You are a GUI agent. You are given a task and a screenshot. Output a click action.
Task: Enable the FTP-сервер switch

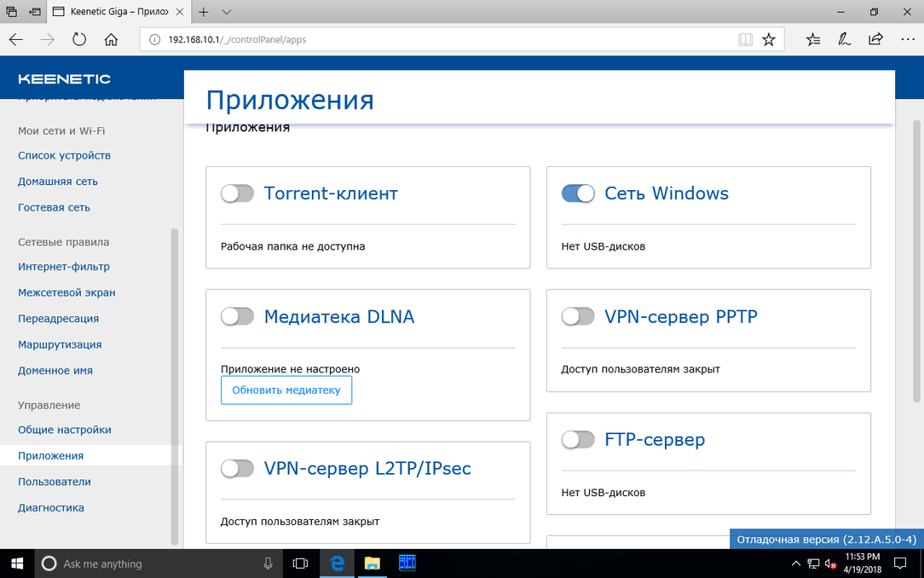coord(578,440)
